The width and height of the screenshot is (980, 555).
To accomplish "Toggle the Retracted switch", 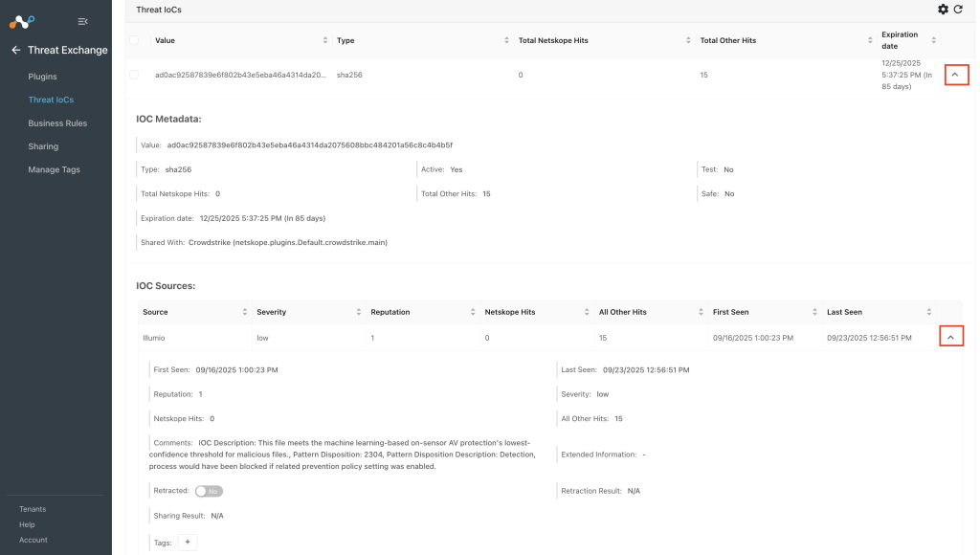I will coord(209,491).
